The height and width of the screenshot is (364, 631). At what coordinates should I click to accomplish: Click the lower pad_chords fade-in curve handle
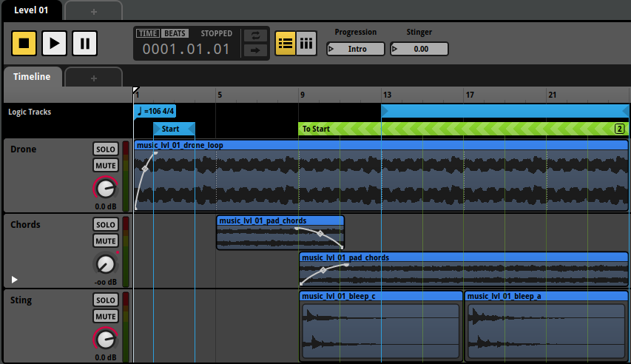click(x=323, y=270)
